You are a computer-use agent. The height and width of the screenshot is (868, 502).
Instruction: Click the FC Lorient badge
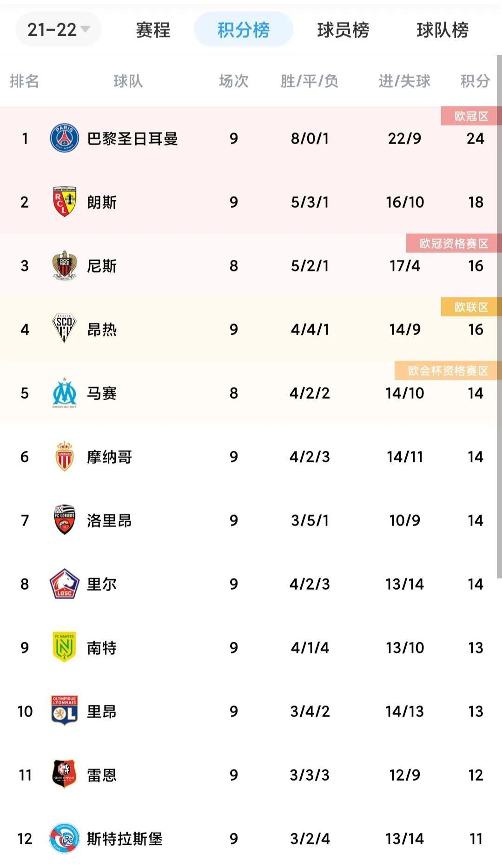click(x=64, y=520)
